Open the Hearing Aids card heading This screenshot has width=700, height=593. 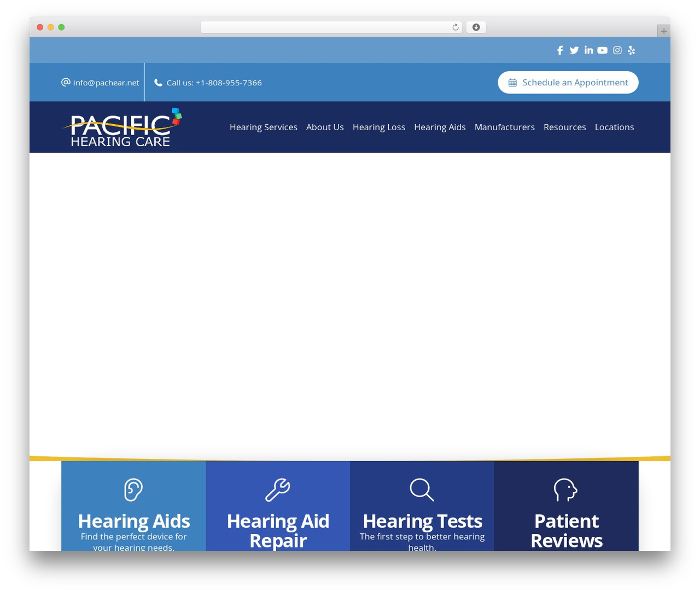point(134,521)
